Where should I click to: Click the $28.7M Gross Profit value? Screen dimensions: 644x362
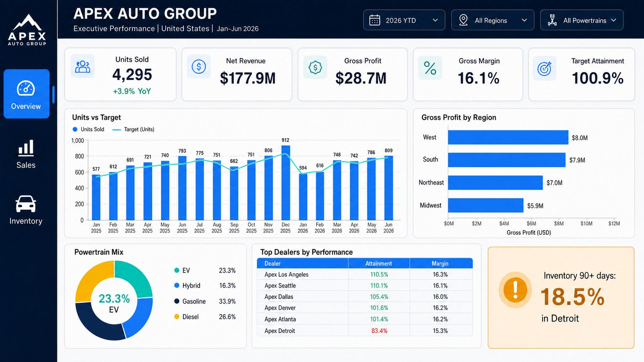coord(361,78)
